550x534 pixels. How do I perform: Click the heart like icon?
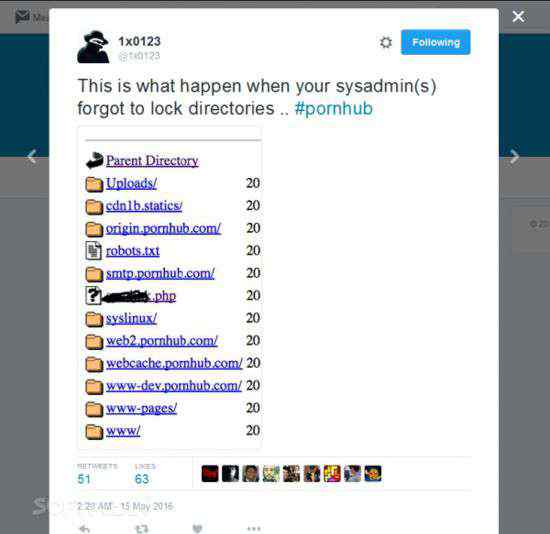pos(197,528)
